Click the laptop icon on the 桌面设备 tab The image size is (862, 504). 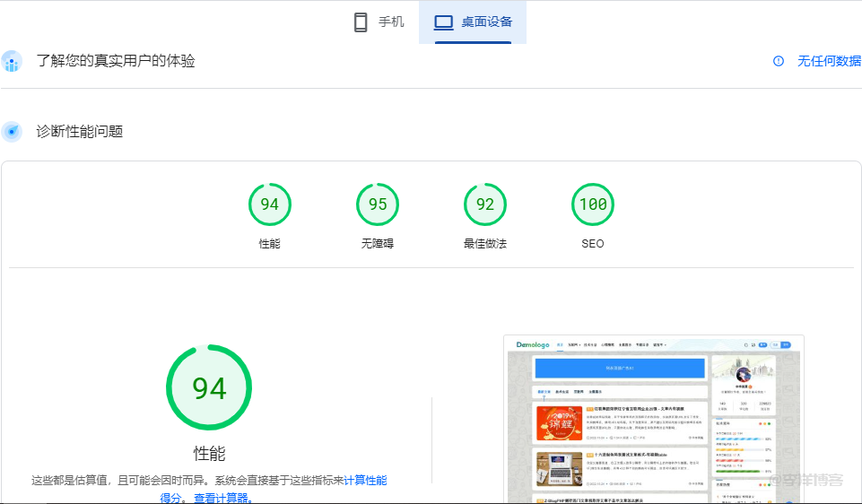[x=443, y=22]
